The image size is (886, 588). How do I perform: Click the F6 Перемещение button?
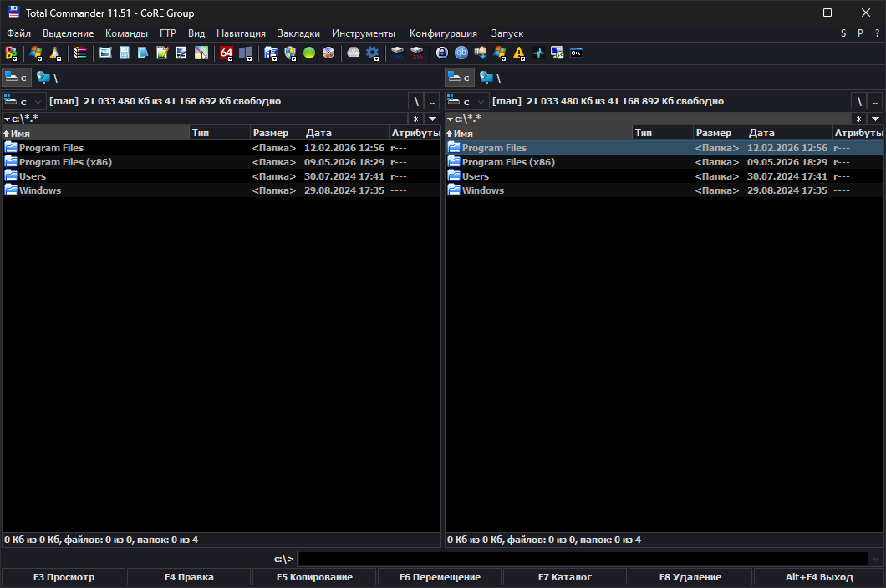[x=440, y=577]
